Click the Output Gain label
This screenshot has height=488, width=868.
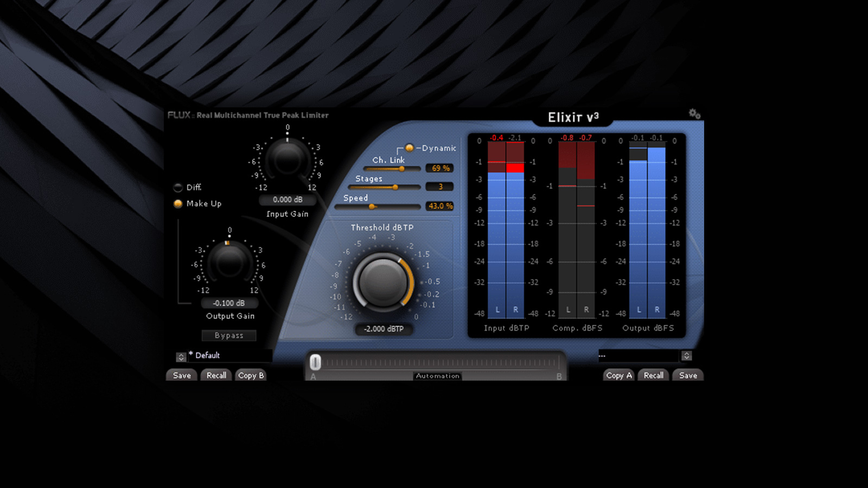pos(230,316)
